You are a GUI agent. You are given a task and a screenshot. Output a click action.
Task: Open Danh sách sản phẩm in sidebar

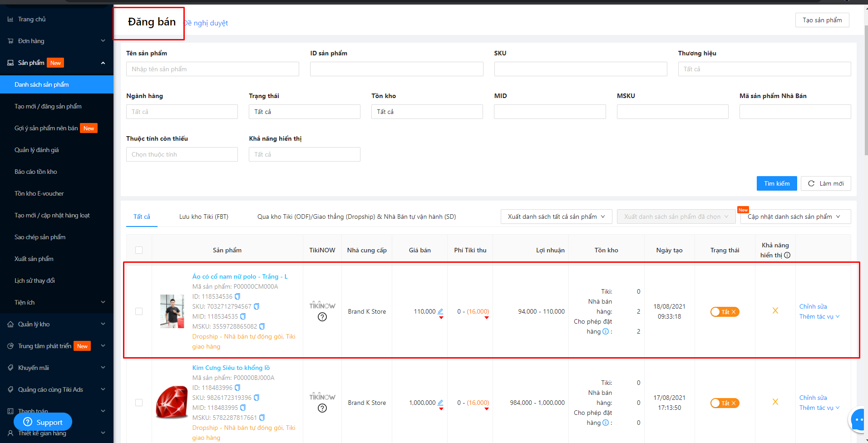(x=57, y=84)
